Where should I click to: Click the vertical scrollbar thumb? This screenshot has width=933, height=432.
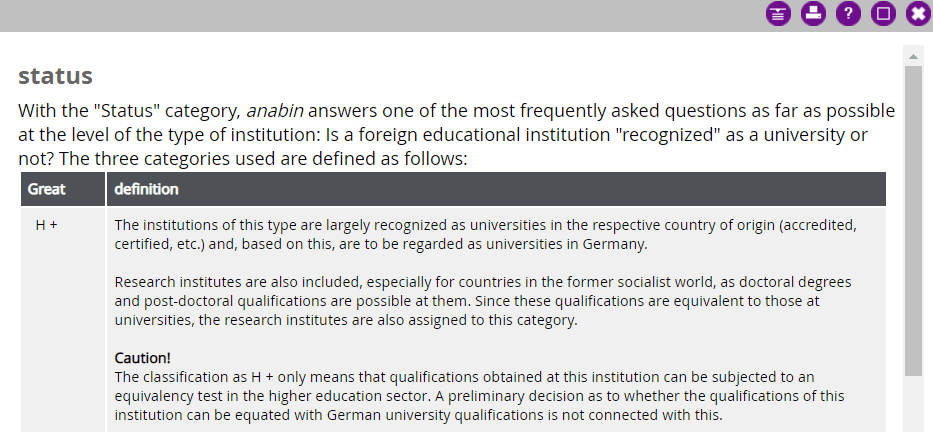pos(913,220)
